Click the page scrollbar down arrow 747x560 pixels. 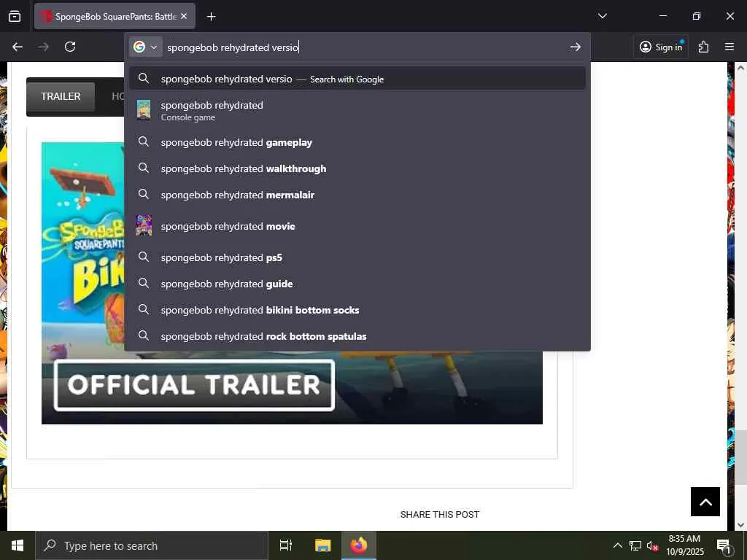pyautogui.click(x=740, y=525)
